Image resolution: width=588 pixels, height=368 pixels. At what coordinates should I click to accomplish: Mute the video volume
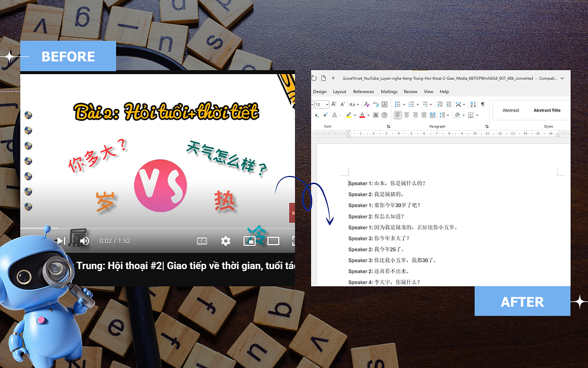pyautogui.click(x=84, y=241)
